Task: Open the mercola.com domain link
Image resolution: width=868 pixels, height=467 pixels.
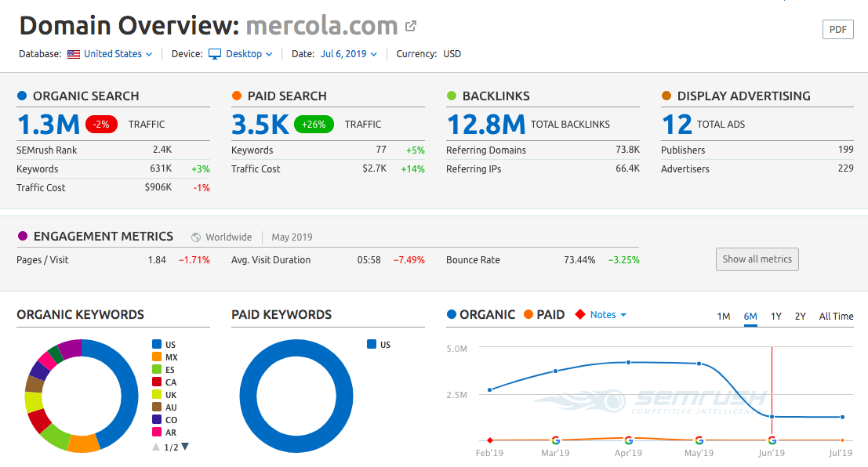Action: (321, 25)
